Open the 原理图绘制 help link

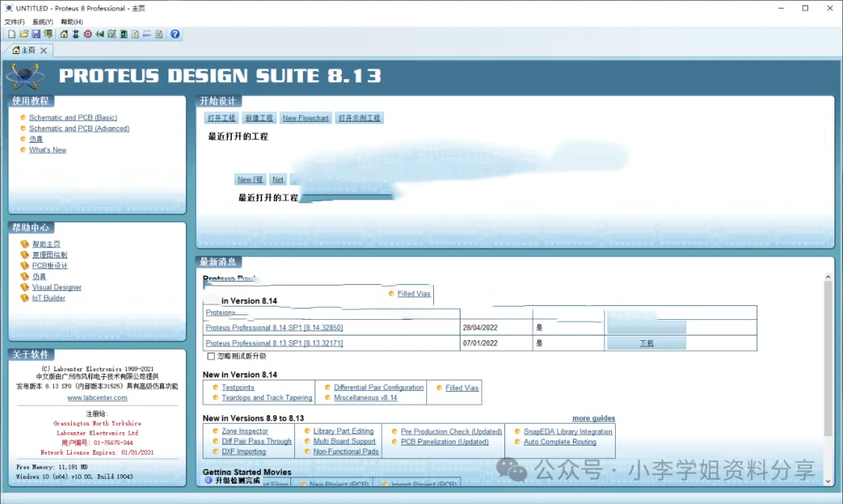49,254
